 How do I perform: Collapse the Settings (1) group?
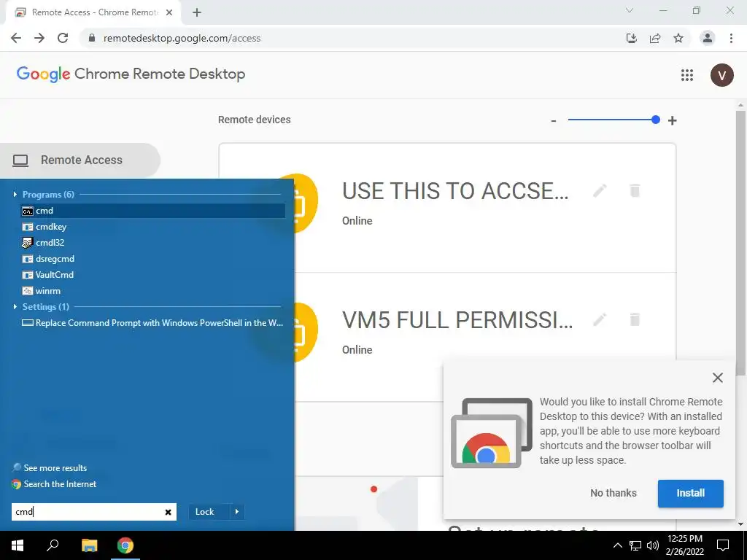[15, 307]
